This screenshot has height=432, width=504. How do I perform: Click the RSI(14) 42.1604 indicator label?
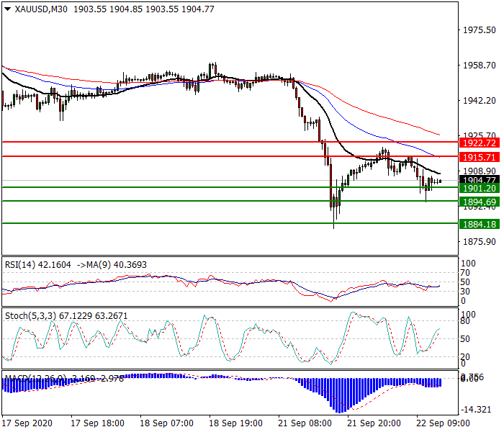[37, 265]
